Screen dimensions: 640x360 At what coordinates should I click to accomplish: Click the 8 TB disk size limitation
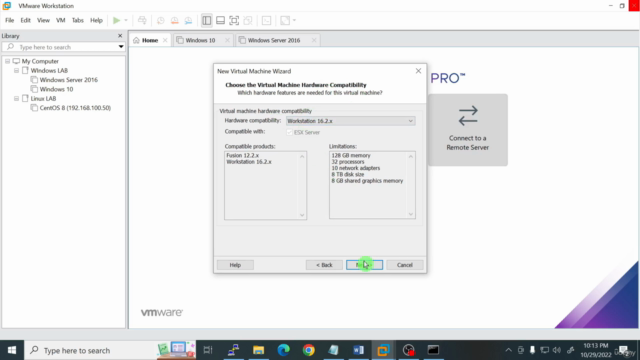click(x=348, y=174)
